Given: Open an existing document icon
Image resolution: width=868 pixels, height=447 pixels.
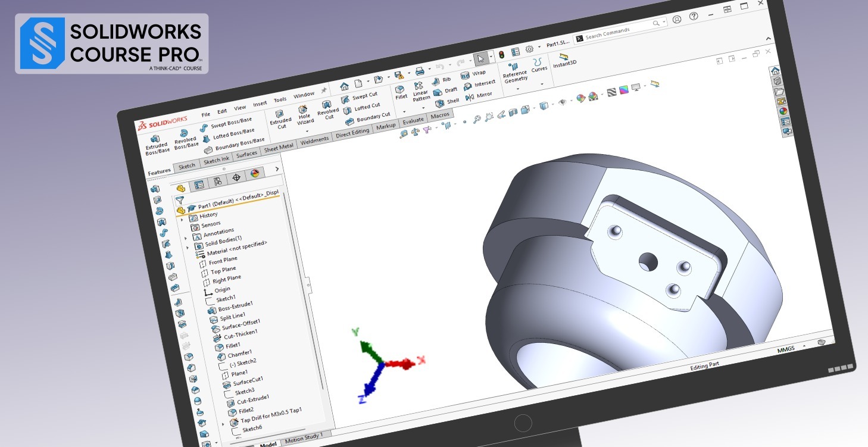Looking at the screenshot, I should 379,79.
